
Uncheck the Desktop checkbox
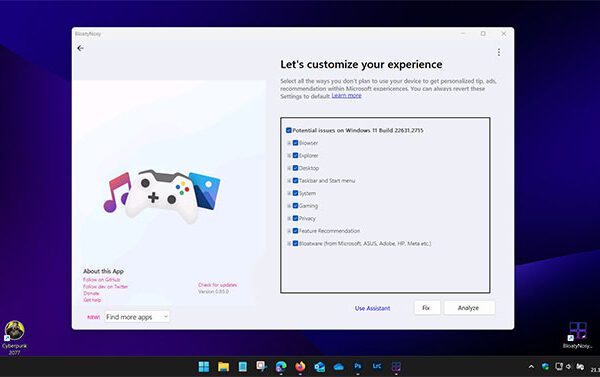tap(295, 168)
